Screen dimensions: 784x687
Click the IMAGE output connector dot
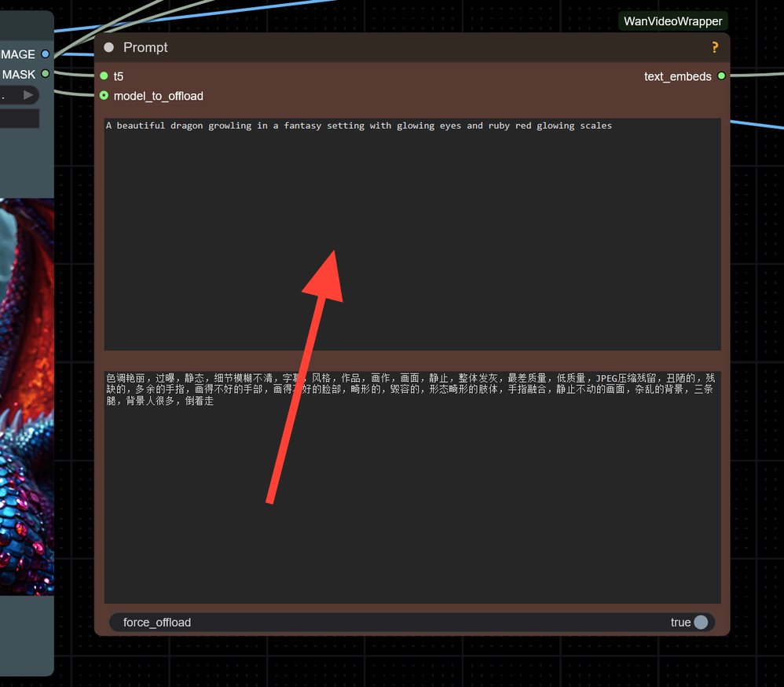click(x=45, y=53)
